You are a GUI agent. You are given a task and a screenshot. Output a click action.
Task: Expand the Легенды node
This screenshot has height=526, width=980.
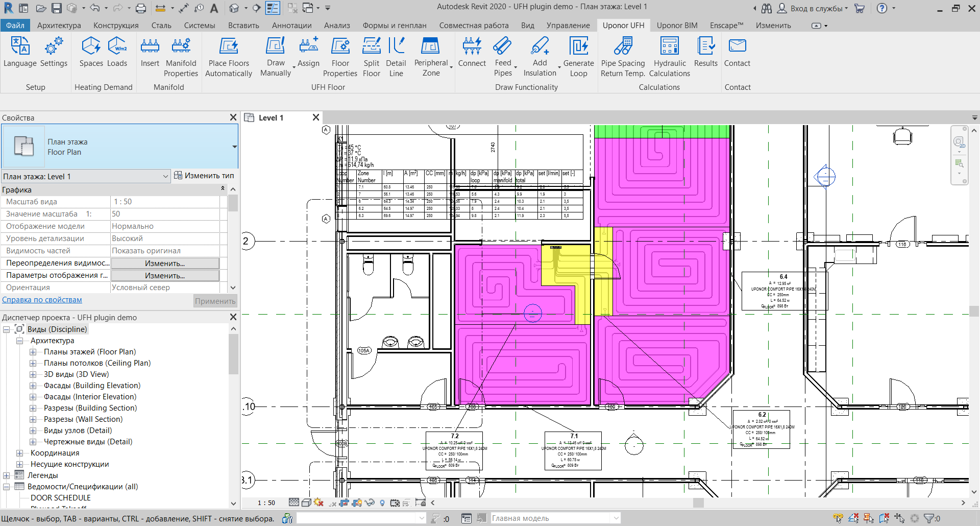(x=6, y=475)
